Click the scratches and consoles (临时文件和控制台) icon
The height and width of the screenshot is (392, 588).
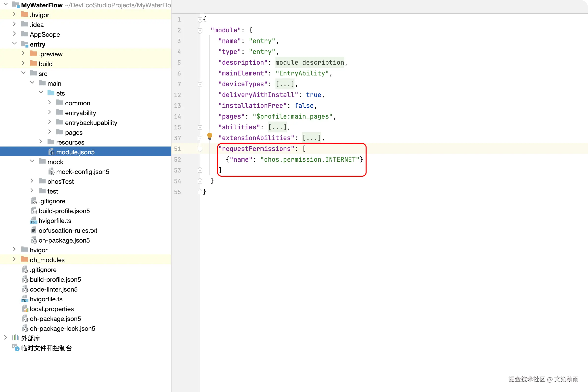[x=15, y=348]
